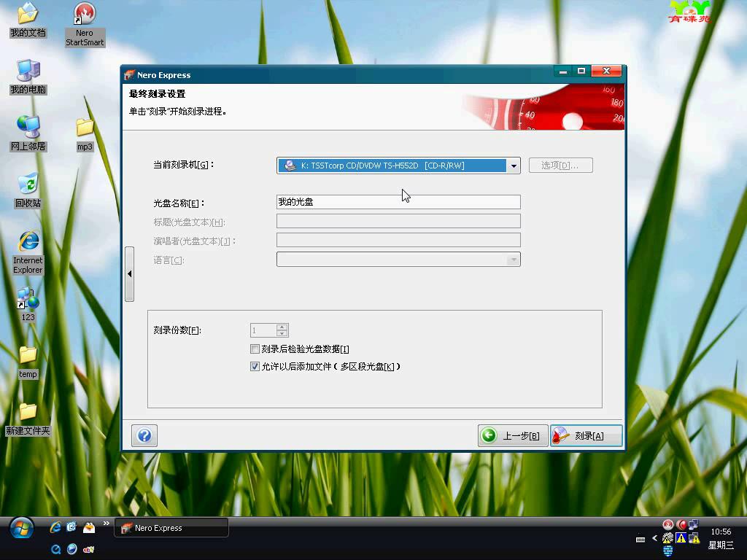Launch QQ penguin from quick launch
This screenshot has height=560, width=747.
coord(88,526)
